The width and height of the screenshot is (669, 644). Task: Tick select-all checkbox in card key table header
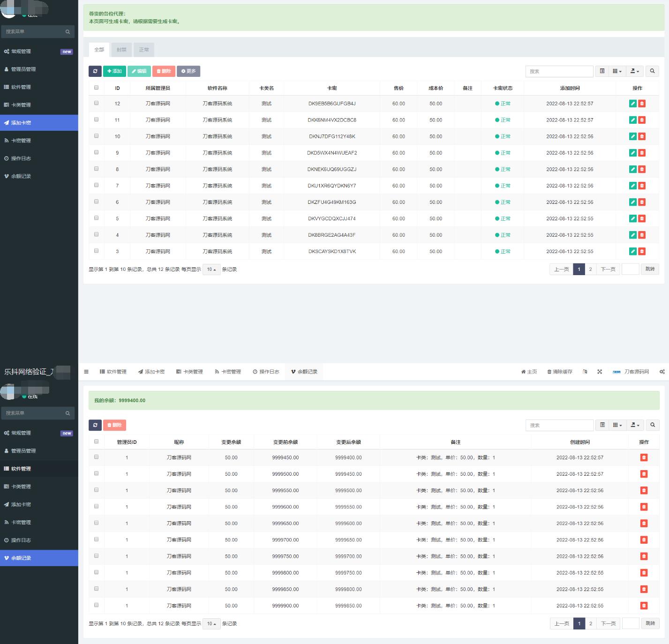[x=97, y=88]
